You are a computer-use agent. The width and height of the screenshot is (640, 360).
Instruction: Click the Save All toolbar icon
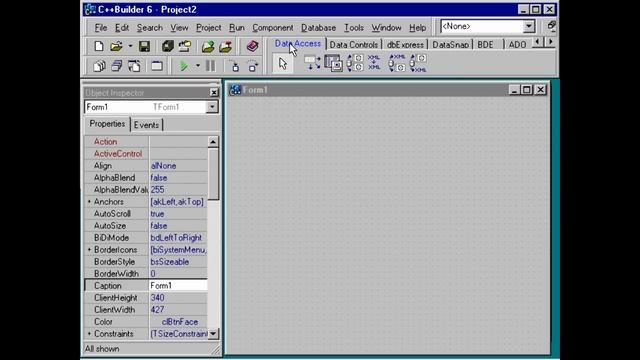coord(167,46)
